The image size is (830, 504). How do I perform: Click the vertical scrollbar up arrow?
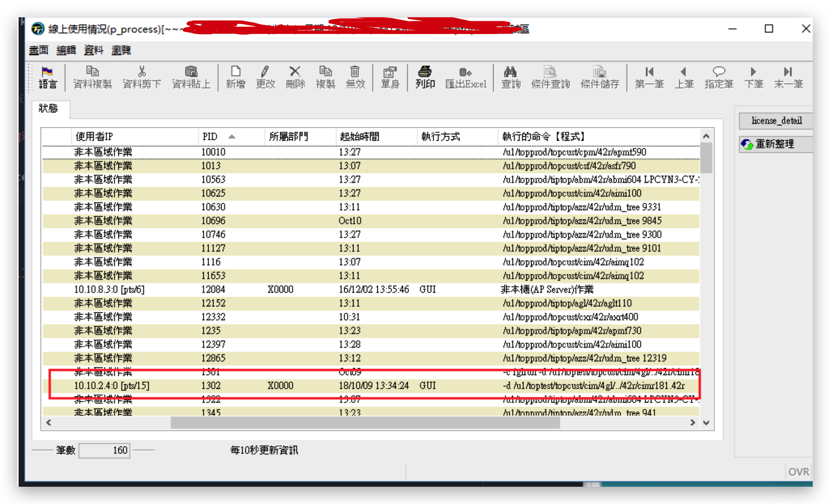click(x=706, y=136)
